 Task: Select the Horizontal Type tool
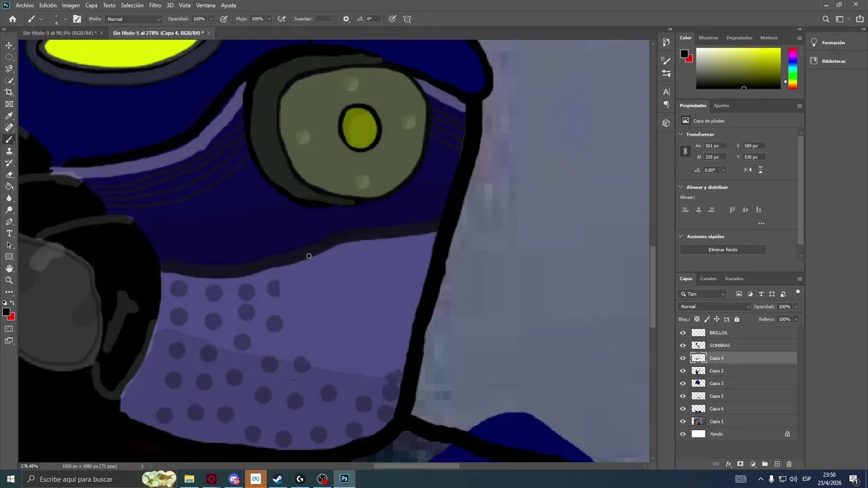click(9, 233)
